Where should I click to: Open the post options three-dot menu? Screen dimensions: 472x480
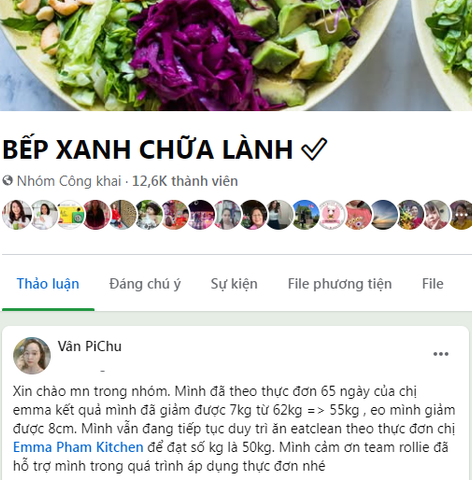441,354
